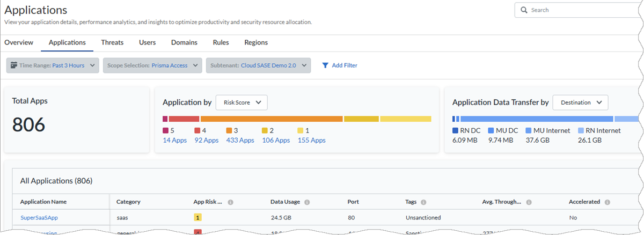This screenshot has width=644, height=235.
Task: Open the Subtenant dropdown
Action: (258, 65)
